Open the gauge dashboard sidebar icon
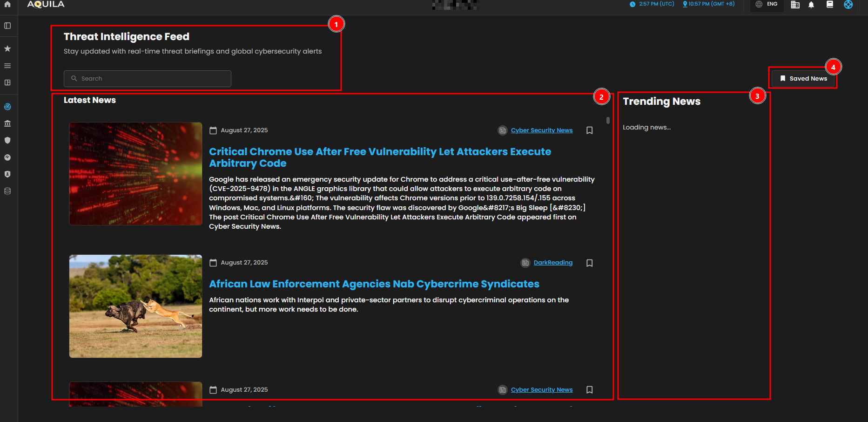Screen dimensions: 868x422 [7, 157]
